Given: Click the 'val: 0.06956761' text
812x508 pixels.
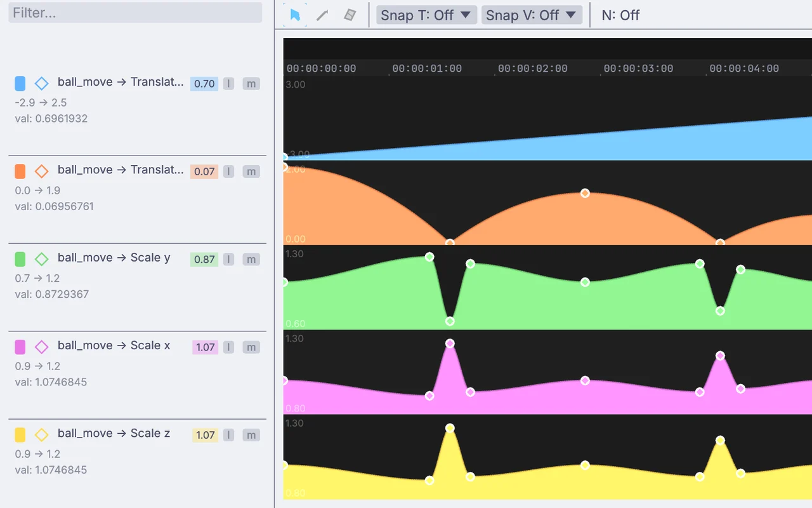Looking at the screenshot, I should pos(55,206).
